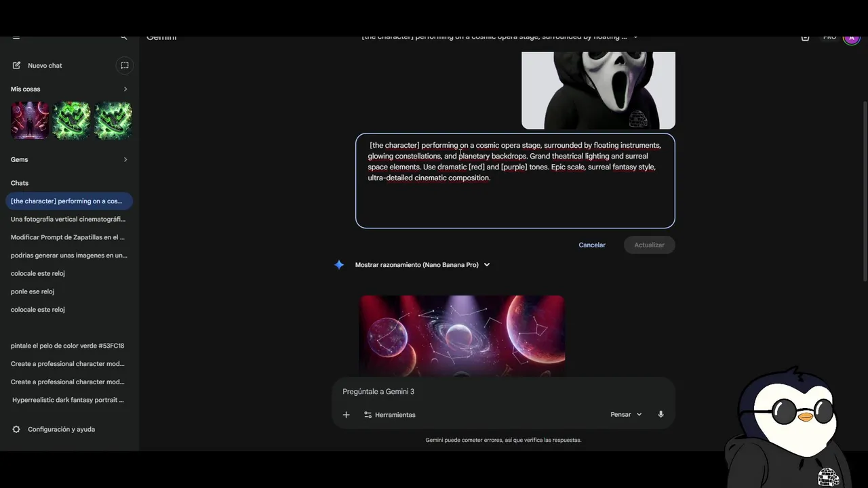
Task: Click the Gemini sparkle icon
Action: click(x=339, y=265)
